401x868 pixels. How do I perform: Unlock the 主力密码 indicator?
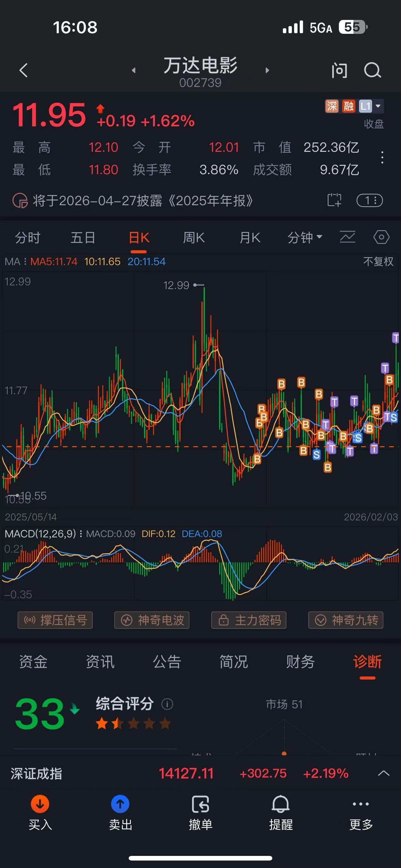pos(249,620)
